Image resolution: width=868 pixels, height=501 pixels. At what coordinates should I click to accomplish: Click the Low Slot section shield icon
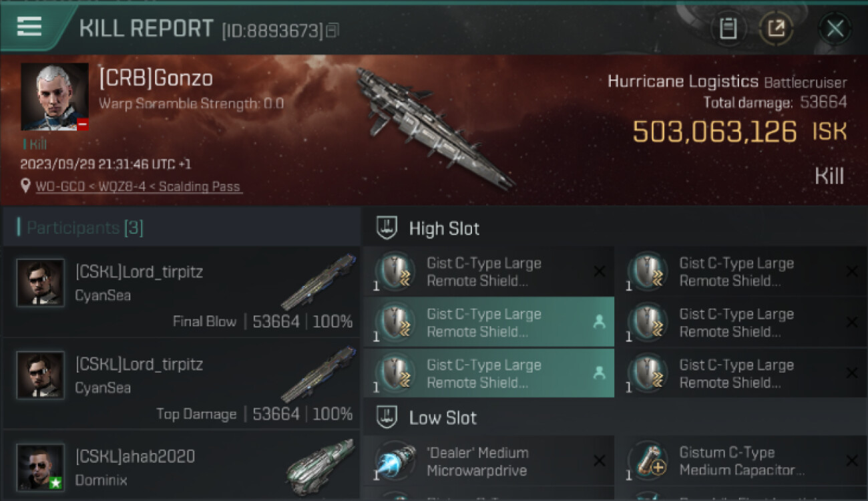(x=385, y=417)
